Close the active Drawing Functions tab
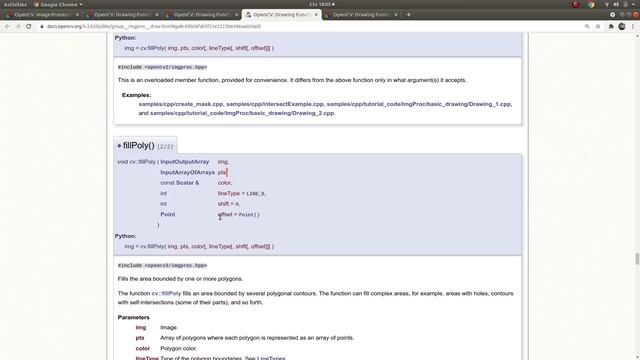This screenshot has width=640, height=360. [316, 15]
